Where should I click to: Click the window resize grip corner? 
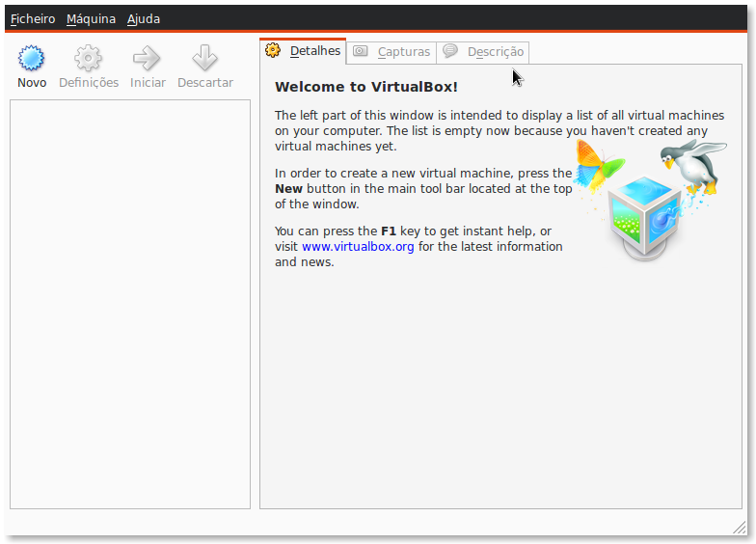(x=739, y=528)
